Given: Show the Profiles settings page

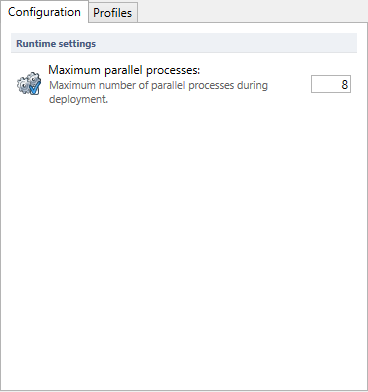Looking at the screenshot, I should click(x=113, y=13).
